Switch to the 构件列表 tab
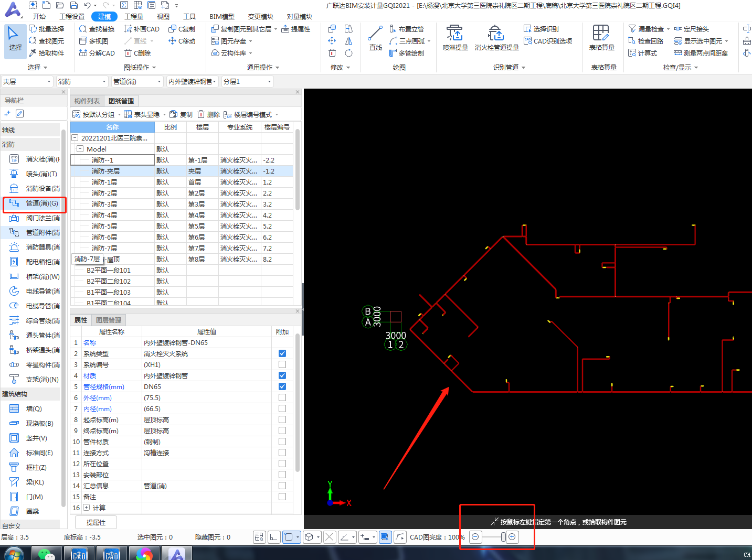 (87, 101)
